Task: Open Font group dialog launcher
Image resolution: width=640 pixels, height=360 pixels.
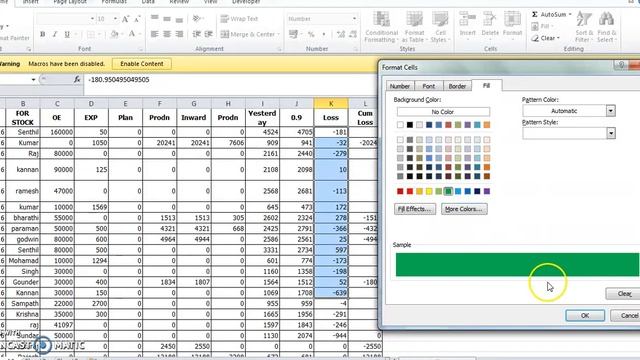Action: [141, 49]
